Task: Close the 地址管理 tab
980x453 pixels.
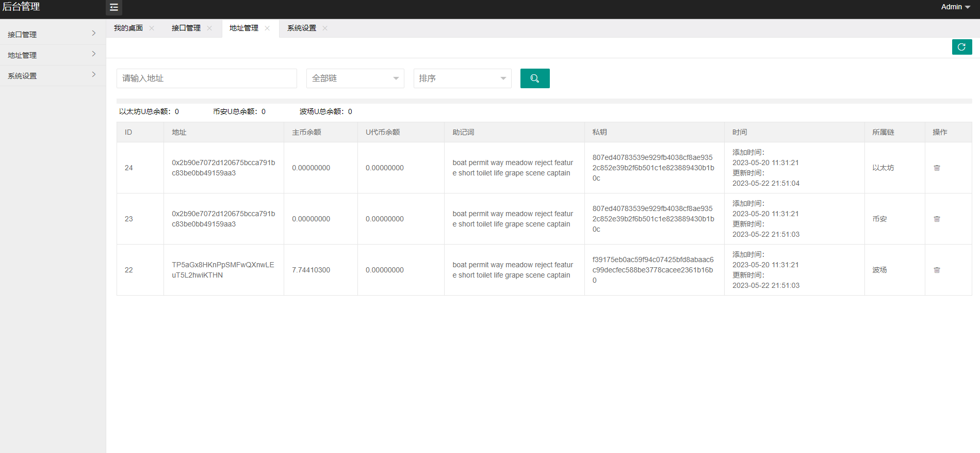Action: tap(267, 28)
